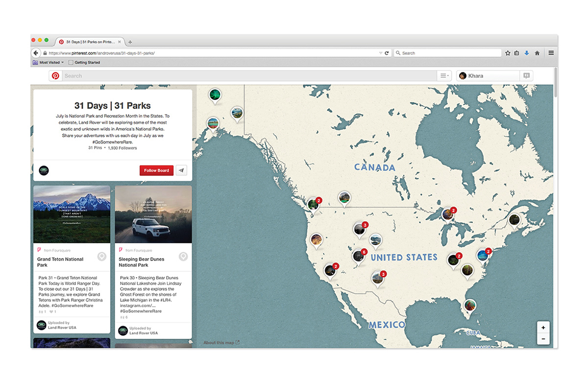Open the Tennessee map pin with badge 2
The image size is (588, 380).
coord(453,260)
